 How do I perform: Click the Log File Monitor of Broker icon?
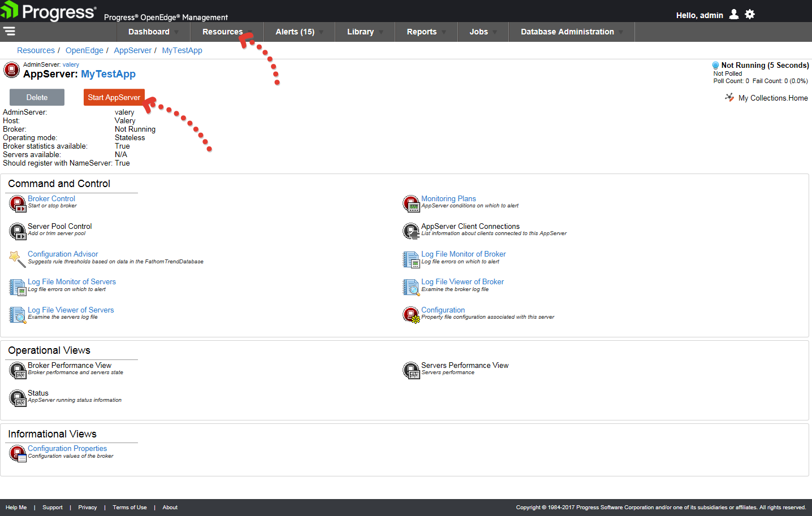(411, 259)
